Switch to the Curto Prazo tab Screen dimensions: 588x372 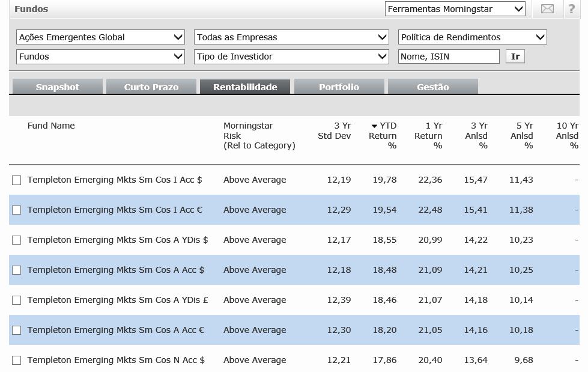click(x=151, y=87)
